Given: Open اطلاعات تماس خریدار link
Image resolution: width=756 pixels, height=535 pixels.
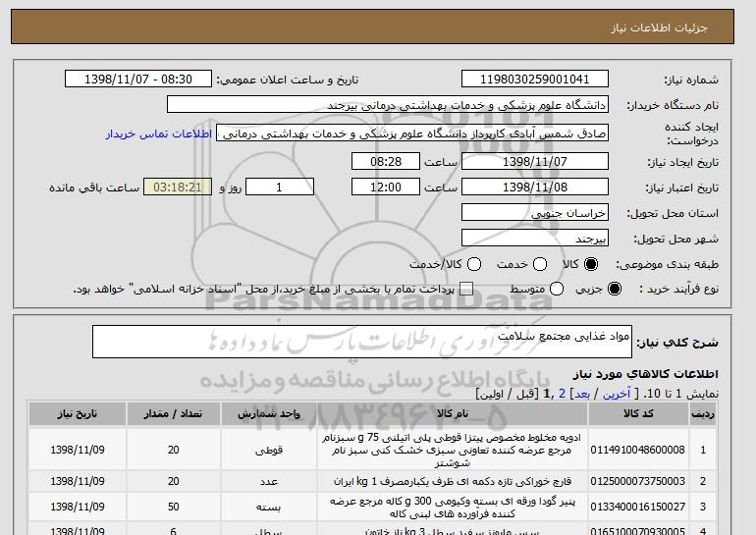Looking at the screenshot, I should point(159,134).
